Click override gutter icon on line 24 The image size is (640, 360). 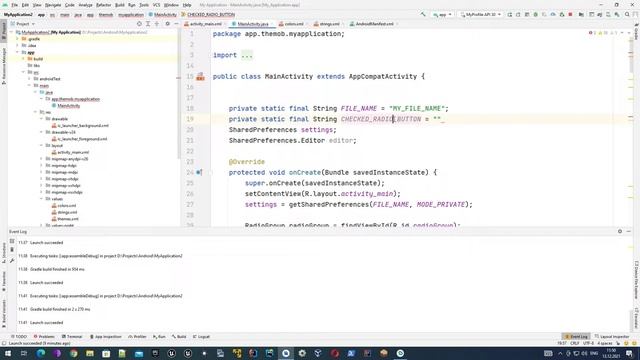(x=199, y=172)
